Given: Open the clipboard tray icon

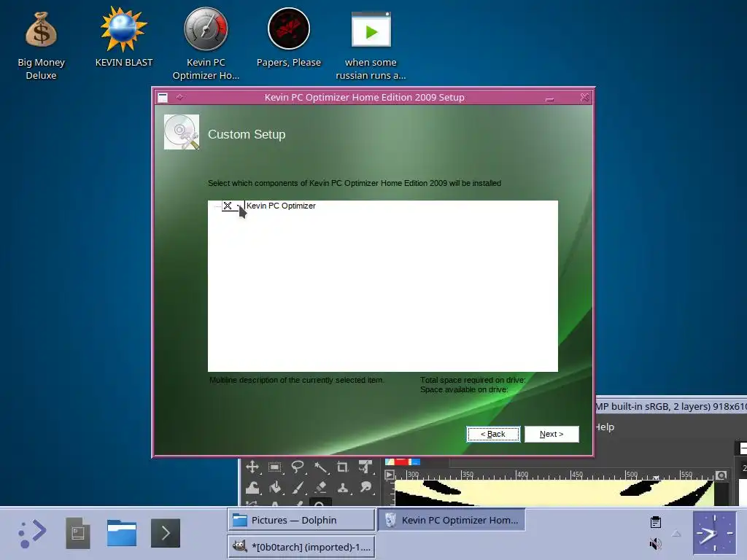Looking at the screenshot, I should coord(656,522).
